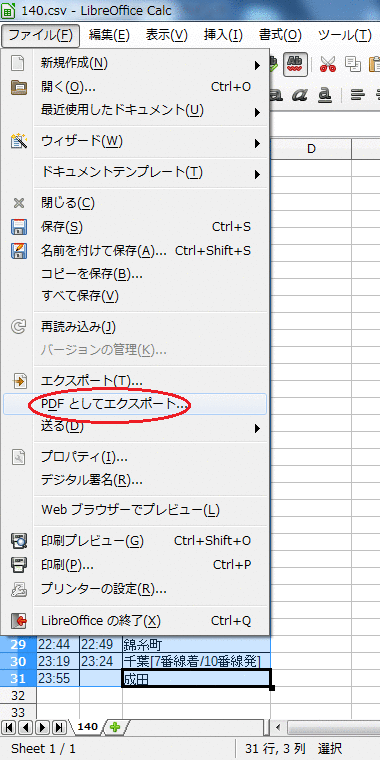
Task: Choose Web ブラウザーでプレビュー(L) entry
Action: [x=135, y=510]
